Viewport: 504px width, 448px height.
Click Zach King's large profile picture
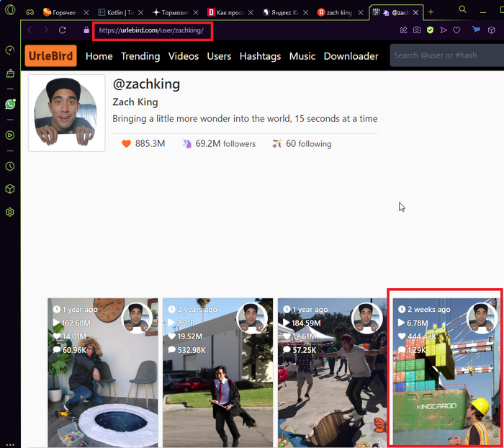tap(66, 113)
